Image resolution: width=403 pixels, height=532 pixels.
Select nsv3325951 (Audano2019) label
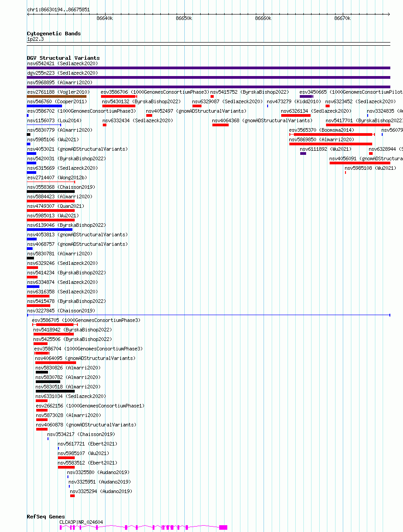100,481
